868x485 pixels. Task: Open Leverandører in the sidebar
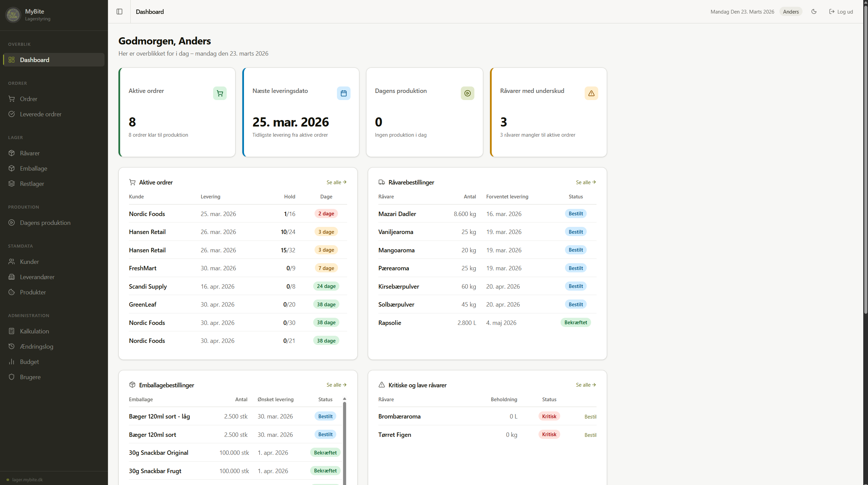pos(37,277)
